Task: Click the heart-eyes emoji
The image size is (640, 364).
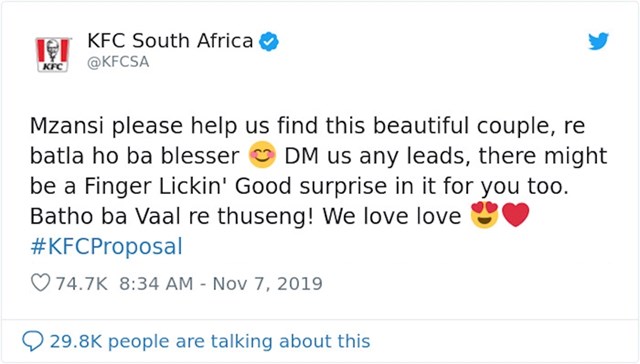Action: point(484,215)
